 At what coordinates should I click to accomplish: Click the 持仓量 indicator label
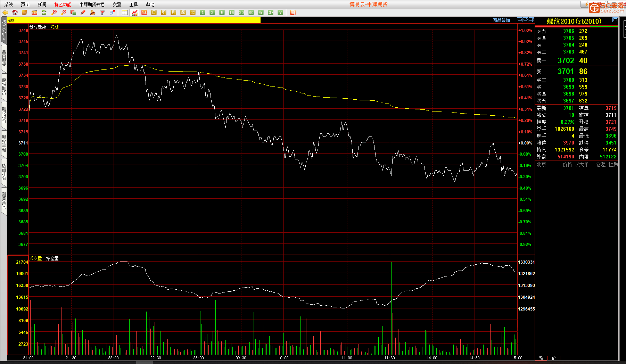tap(52, 258)
